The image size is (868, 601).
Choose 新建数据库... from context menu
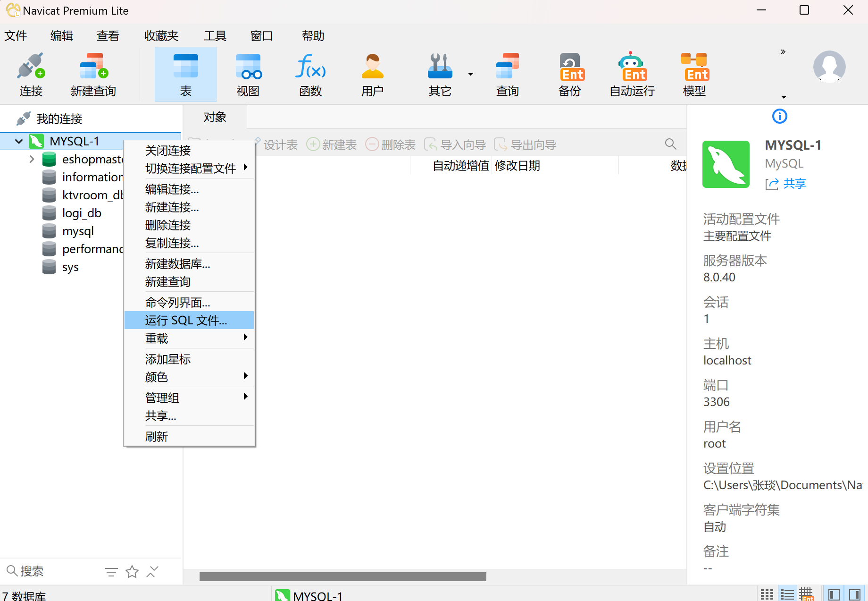pos(189,263)
